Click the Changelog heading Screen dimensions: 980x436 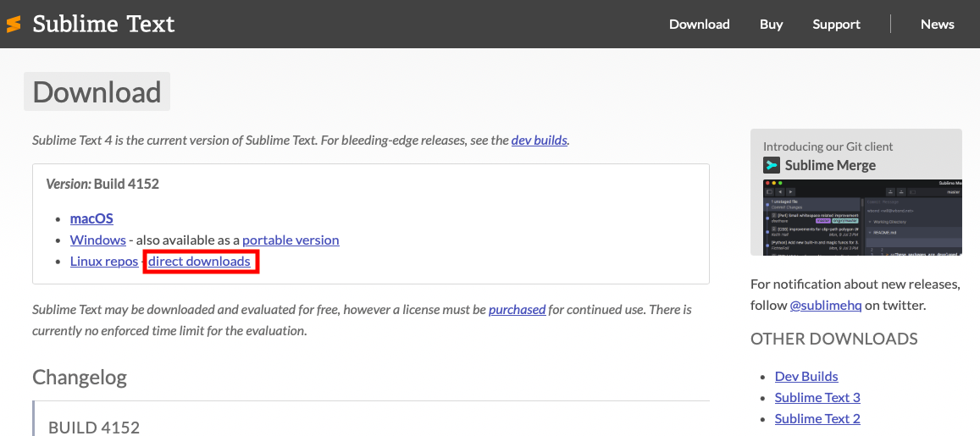coord(80,377)
